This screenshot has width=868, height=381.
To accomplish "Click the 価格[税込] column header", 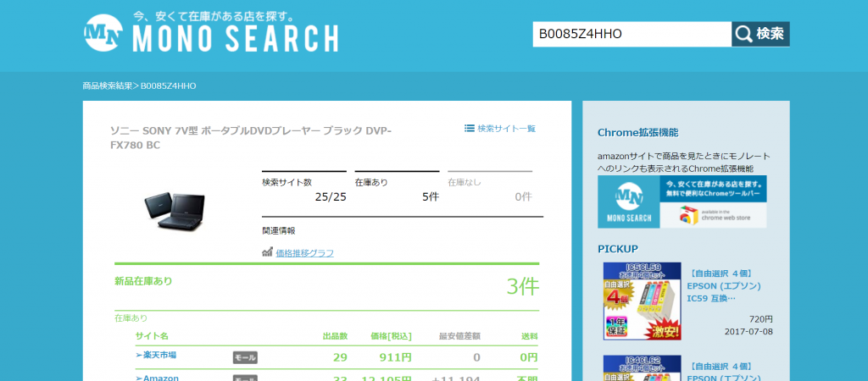I will coord(392,336).
